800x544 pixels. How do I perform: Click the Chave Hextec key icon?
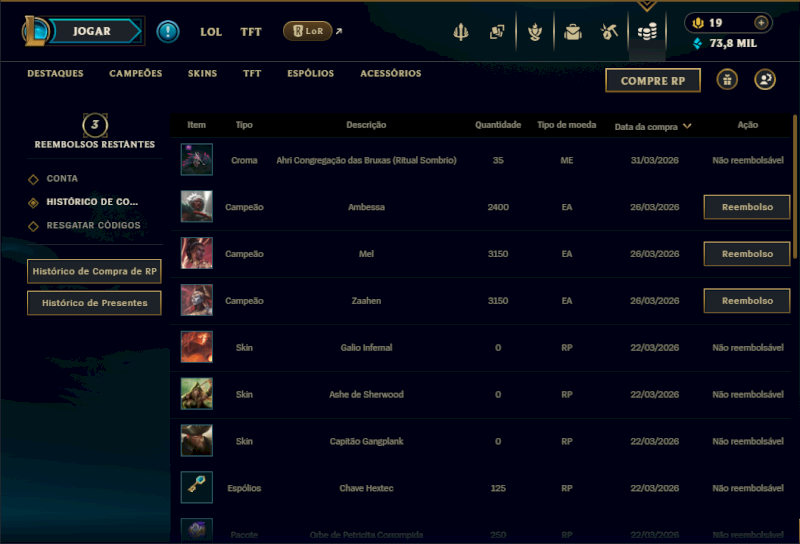point(196,488)
